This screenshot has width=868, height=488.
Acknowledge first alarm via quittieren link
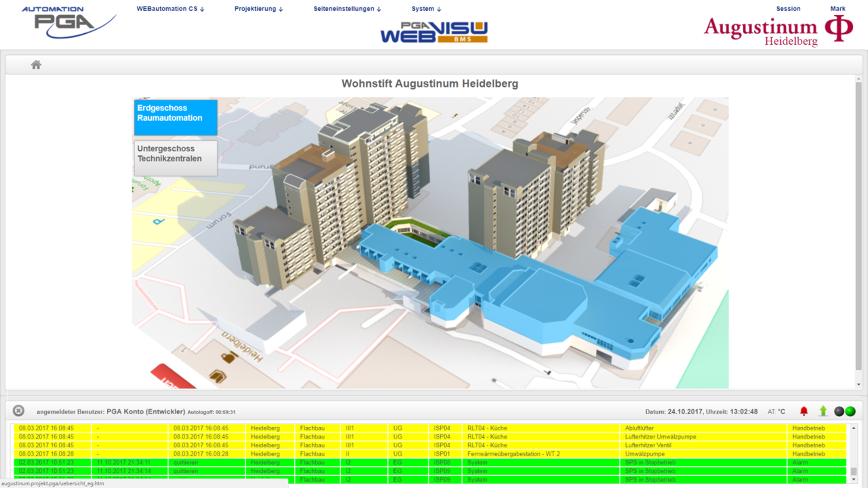185,462
